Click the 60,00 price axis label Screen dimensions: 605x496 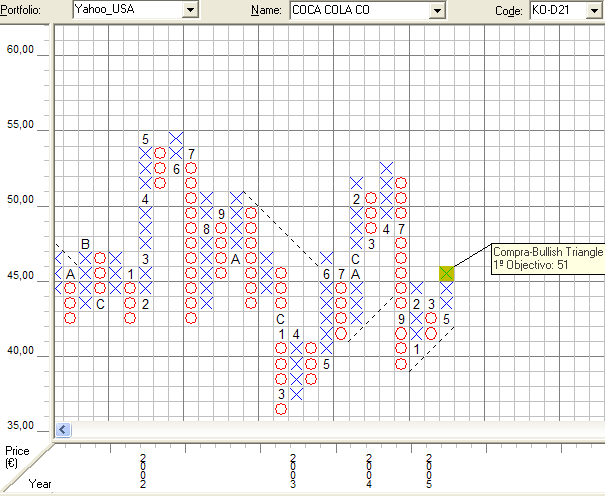[x=21, y=49]
